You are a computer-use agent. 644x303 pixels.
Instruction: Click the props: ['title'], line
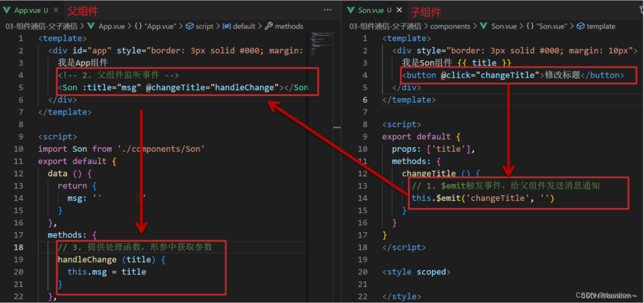pyautogui.click(x=434, y=149)
